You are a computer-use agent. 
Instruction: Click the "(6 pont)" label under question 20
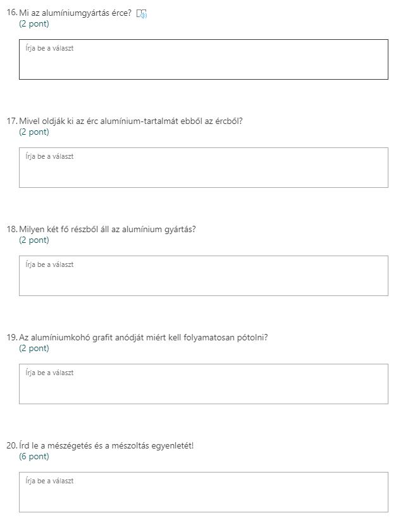pyautogui.click(x=34, y=457)
